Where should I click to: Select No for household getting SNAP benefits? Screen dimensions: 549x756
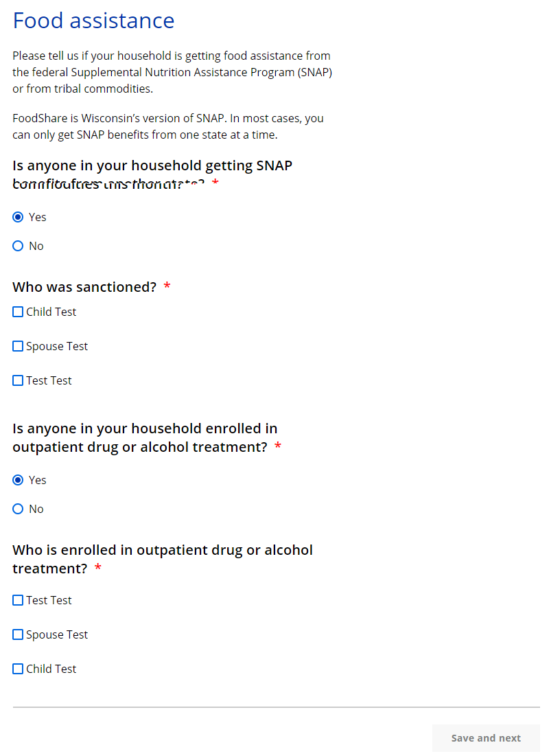pos(19,246)
